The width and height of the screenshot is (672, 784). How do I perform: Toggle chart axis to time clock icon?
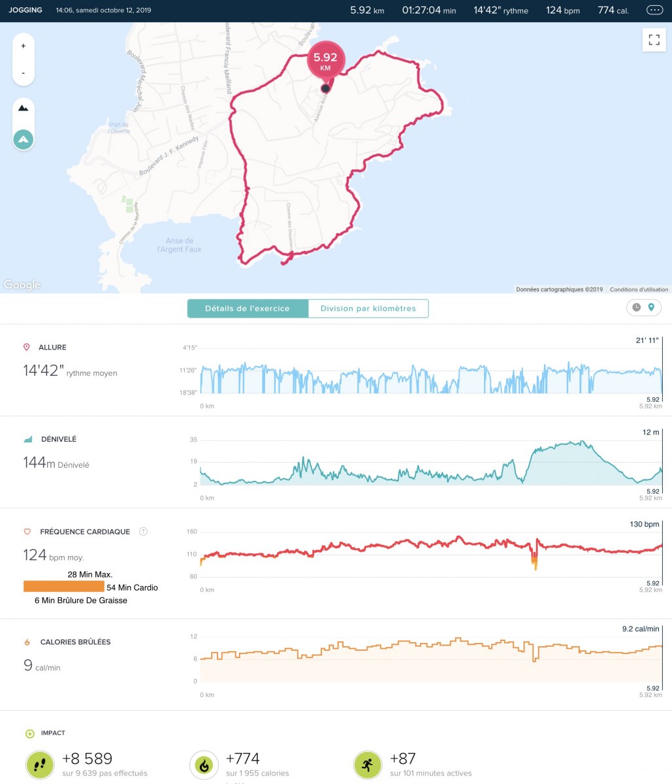point(637,308)
